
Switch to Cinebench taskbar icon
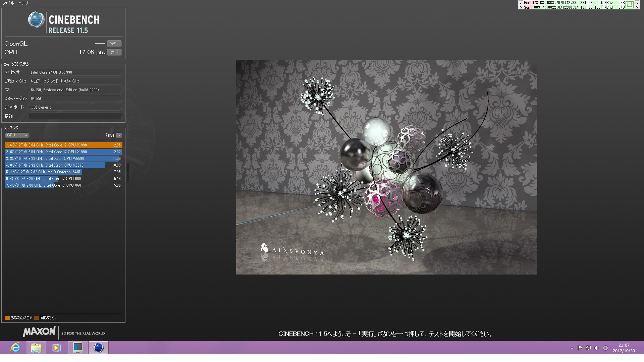tap(98, 348)
